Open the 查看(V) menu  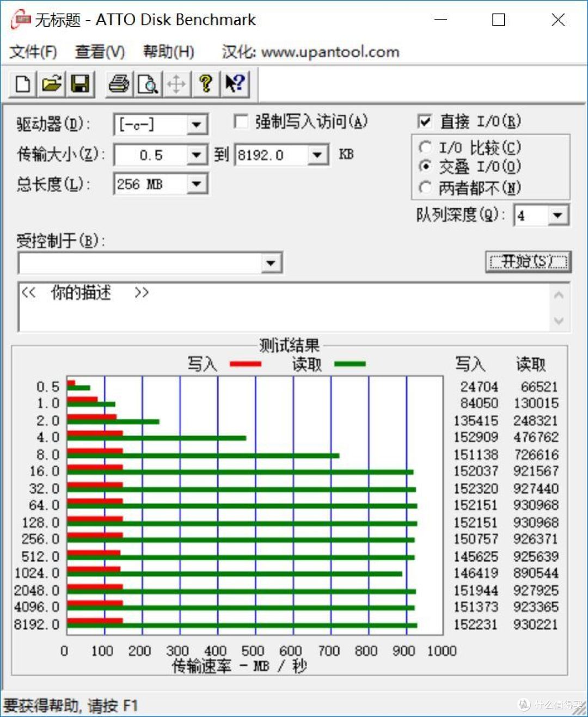(x=100, y=52)
